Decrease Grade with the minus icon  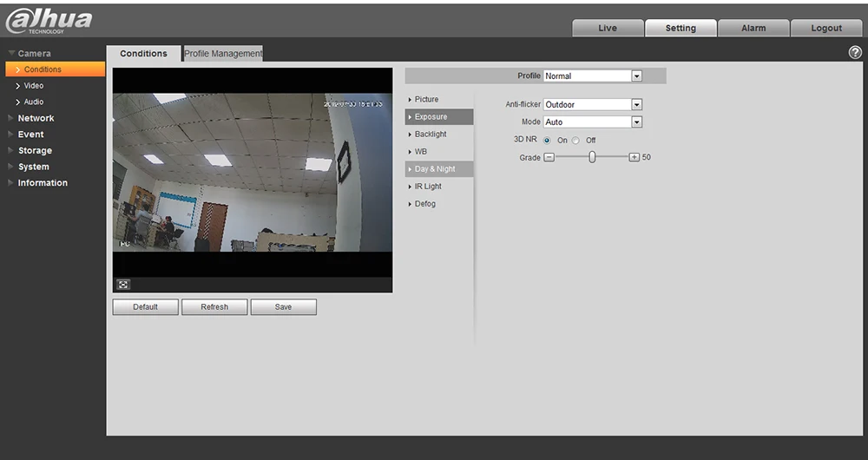[549, 157]
